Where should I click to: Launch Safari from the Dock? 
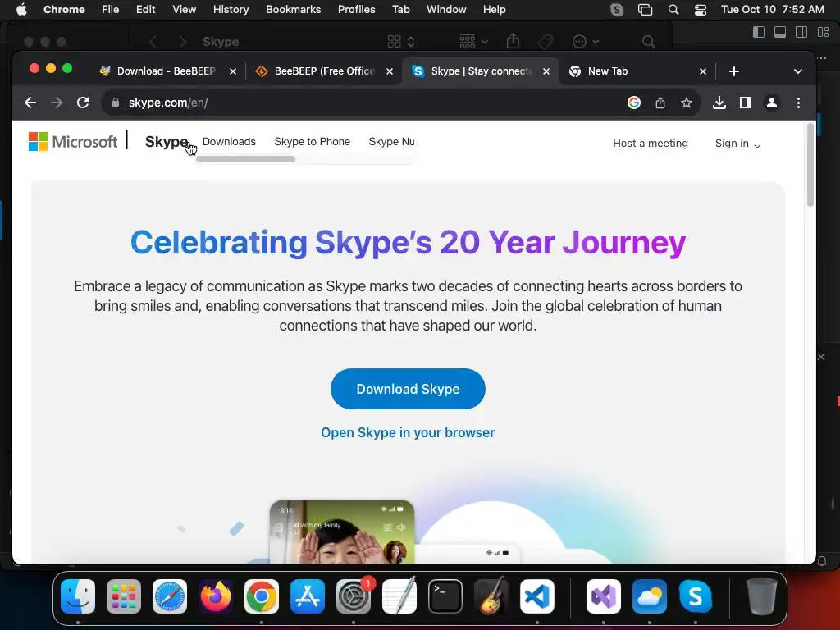170,596
